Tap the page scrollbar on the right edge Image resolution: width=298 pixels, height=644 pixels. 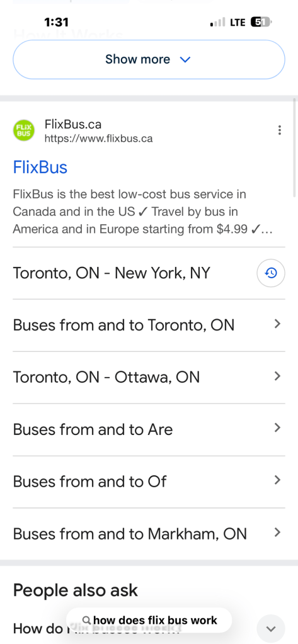pos(295,144)
